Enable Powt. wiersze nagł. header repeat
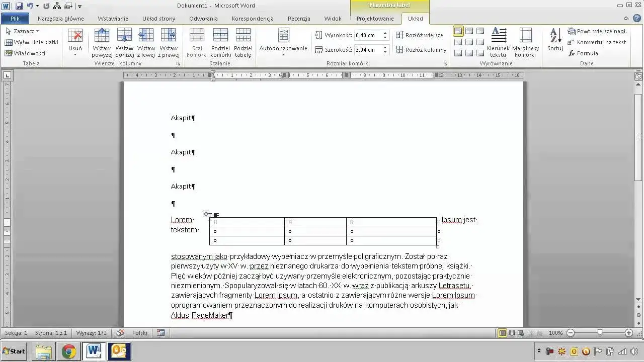 [x=597, y=31]
